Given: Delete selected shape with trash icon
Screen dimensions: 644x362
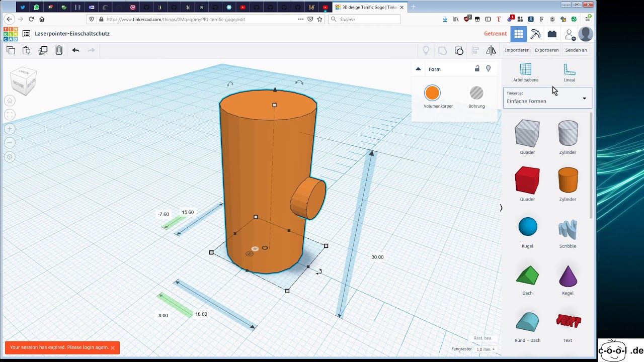Looking at the screenshot, I should point(59,50).
